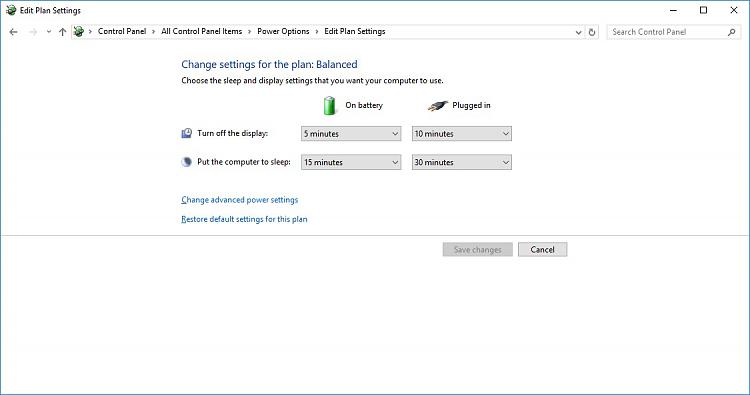Click the Cancel button
Viewport: 750px width, 395px height.
(x=542, y=250)
